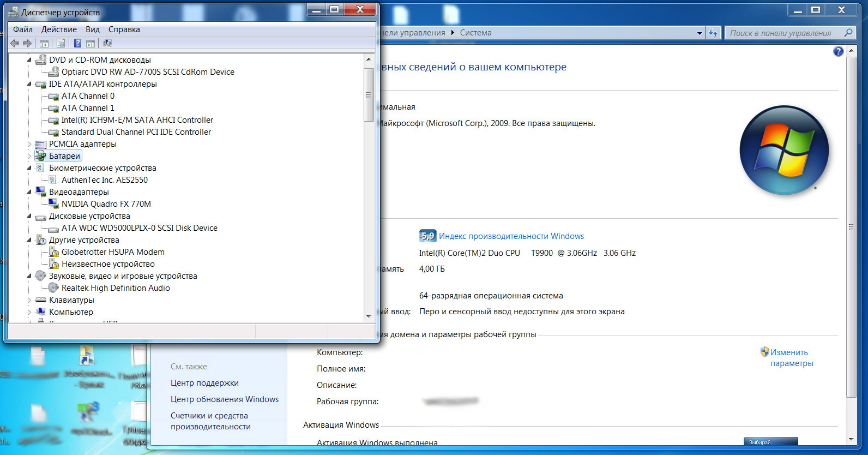Select the Неизвестное устройство text

108,264
